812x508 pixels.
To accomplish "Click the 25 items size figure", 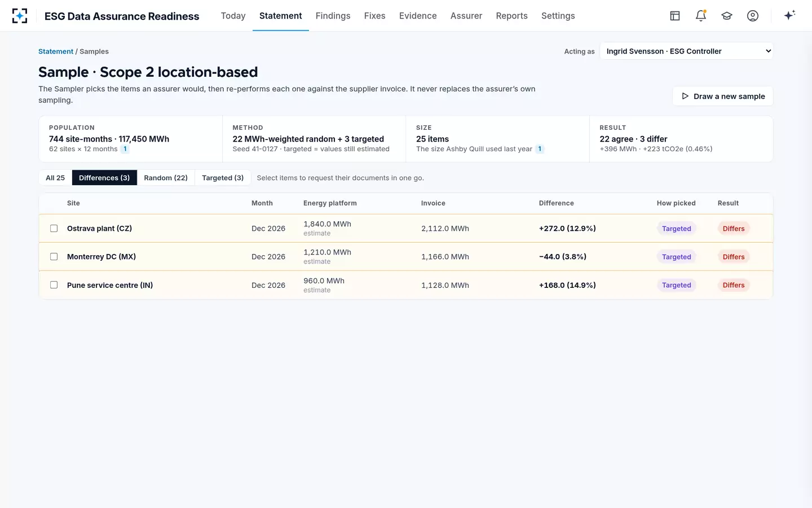I will tap(433, 139).
